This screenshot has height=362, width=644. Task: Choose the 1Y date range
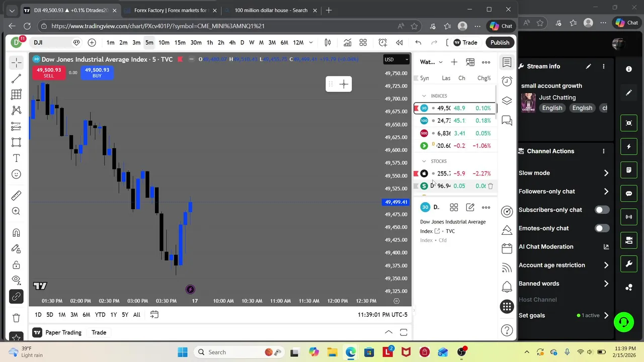113,315
